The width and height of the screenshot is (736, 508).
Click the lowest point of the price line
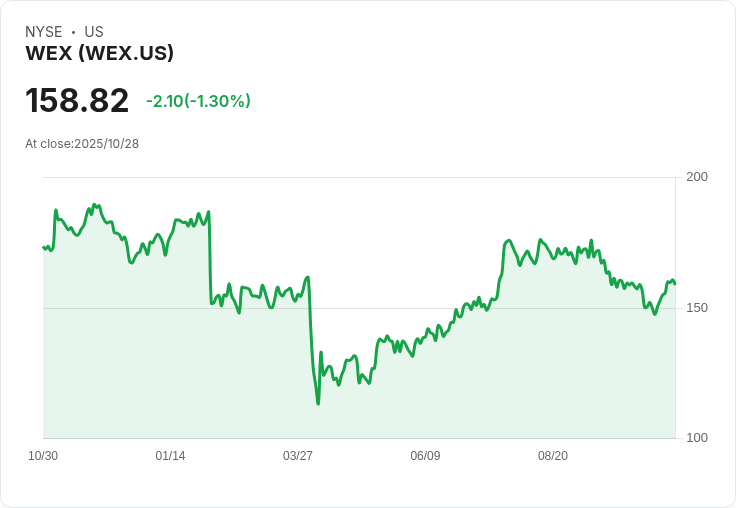click(318, 404)
